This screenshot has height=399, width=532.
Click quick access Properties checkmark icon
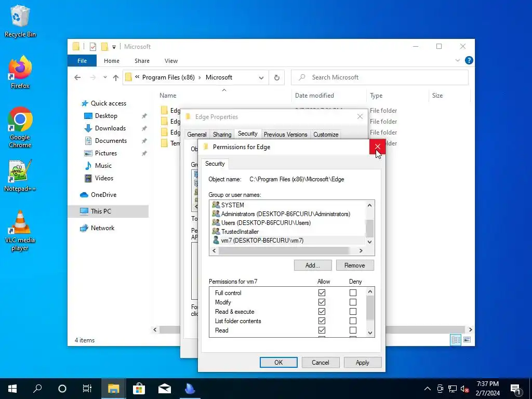click(x=93, y=47)
